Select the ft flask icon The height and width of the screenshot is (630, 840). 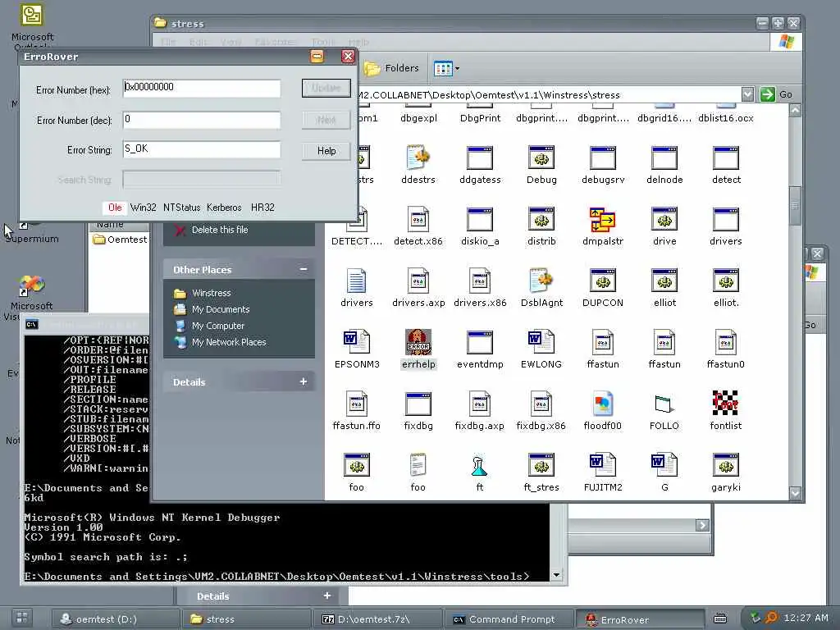pos(479,465)
